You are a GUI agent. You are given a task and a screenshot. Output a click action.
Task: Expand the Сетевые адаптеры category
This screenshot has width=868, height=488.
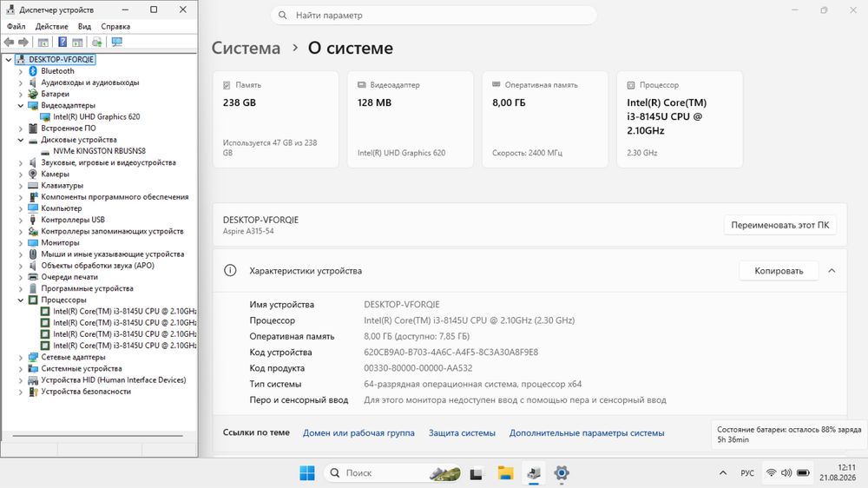pos(21,358)
